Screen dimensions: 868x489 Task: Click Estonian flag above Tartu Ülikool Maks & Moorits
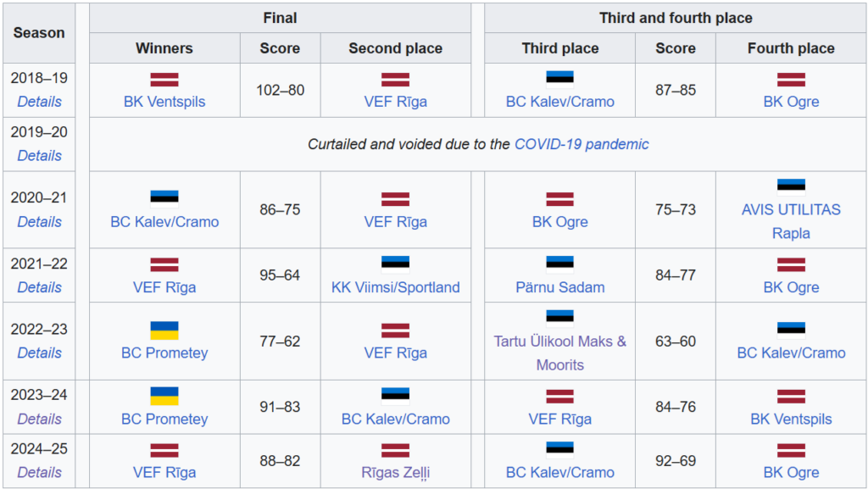559,318
